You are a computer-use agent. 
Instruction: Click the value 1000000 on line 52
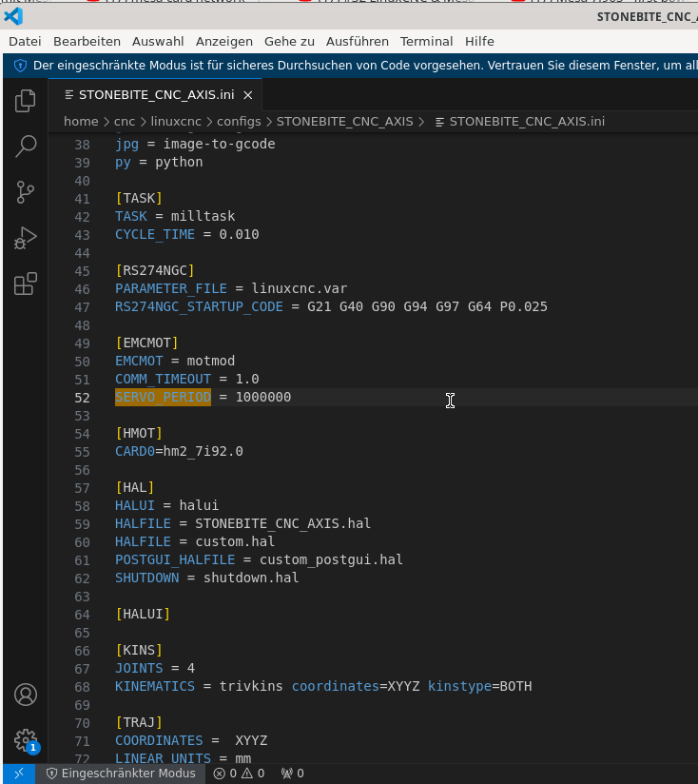(262, 397)
